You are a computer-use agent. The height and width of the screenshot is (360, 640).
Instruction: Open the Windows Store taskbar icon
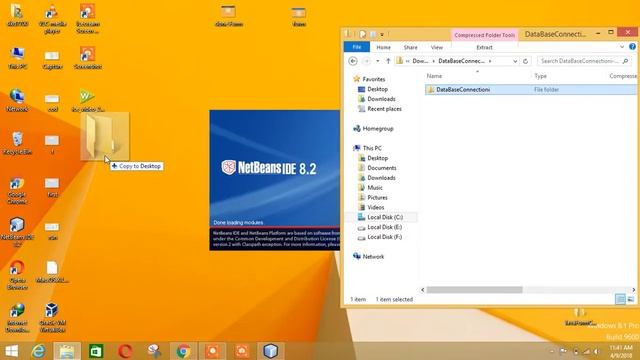click(96, 351)
